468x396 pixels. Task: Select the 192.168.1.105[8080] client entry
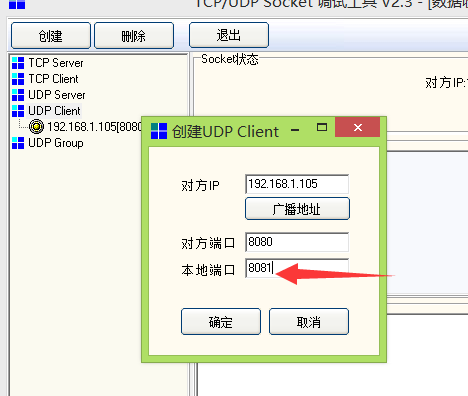point(94,127)
